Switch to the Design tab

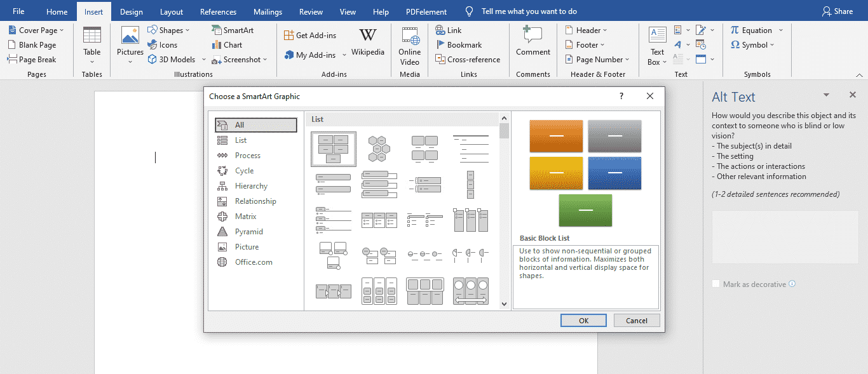[131, 11]
